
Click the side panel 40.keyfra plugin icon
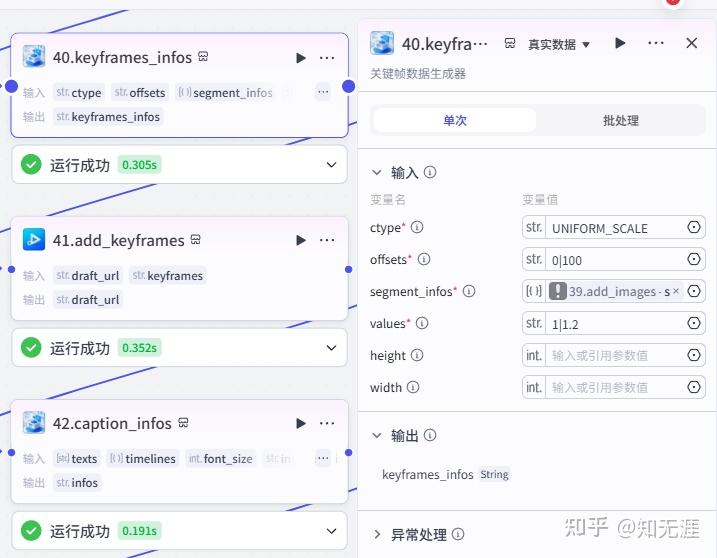[x=382, y=43]
